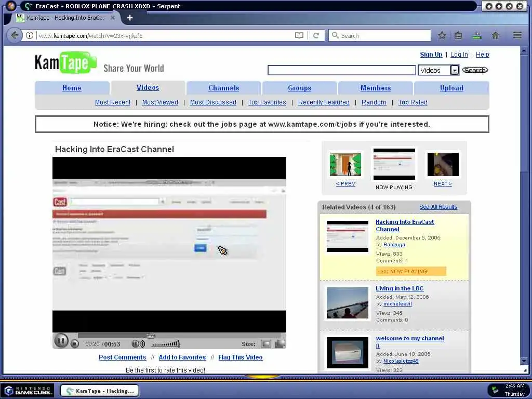This screenshot has height=399, width=532.
Task: Open the Home tab
Action: [72, 88]
